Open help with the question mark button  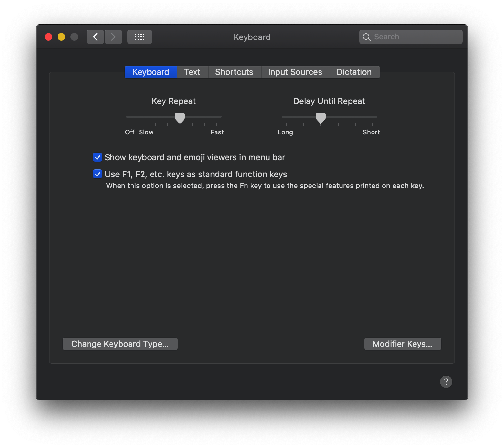446,382
